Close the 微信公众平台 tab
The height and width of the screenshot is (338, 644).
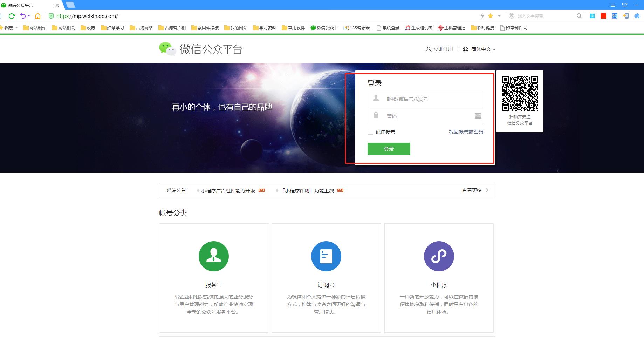pyautogui.click(x=57, y=5)
